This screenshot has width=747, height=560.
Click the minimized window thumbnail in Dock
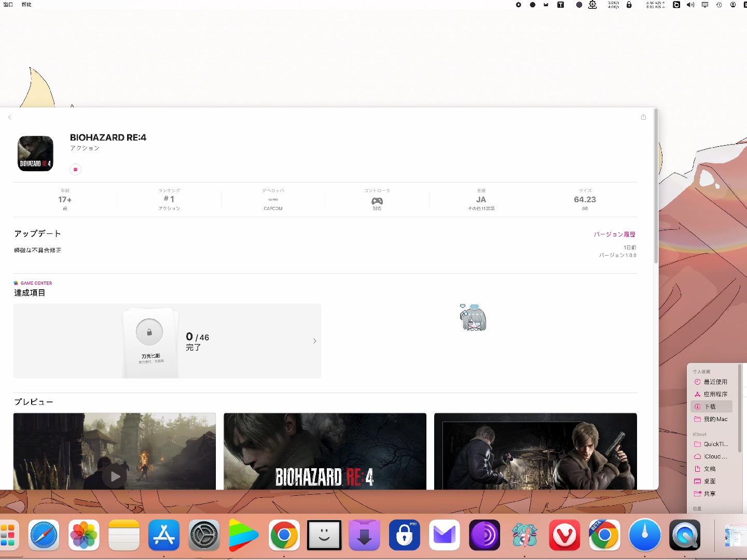click(735, 535)
